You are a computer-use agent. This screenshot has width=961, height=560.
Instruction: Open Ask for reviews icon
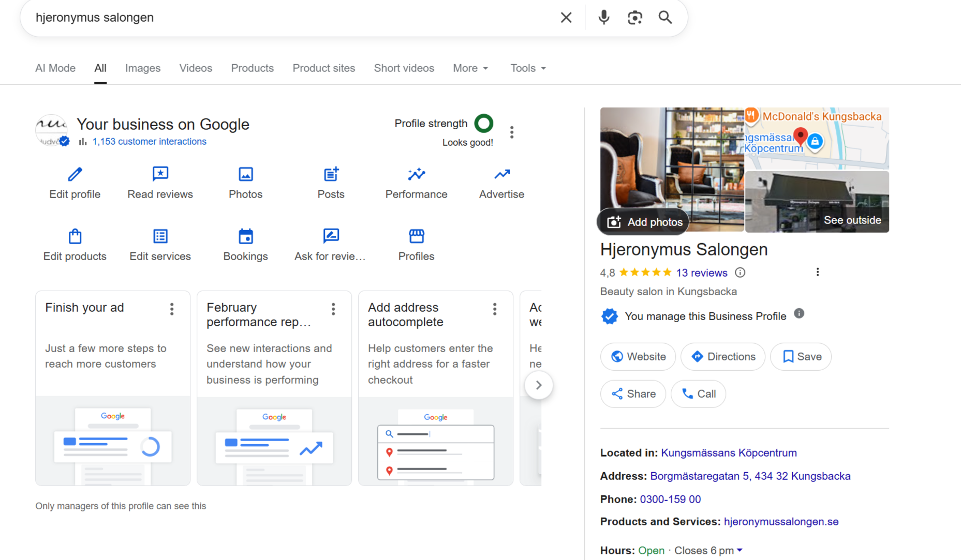point(331,236)
